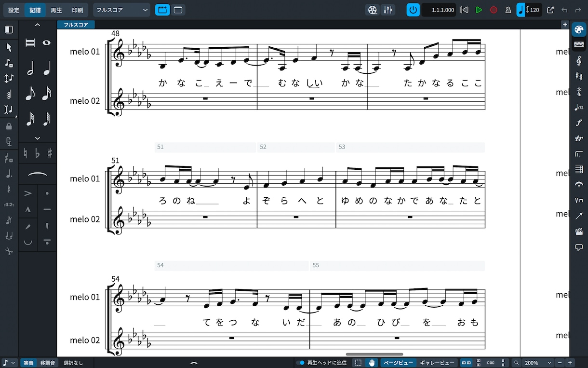Select ページビュー view

coord(399,363)
